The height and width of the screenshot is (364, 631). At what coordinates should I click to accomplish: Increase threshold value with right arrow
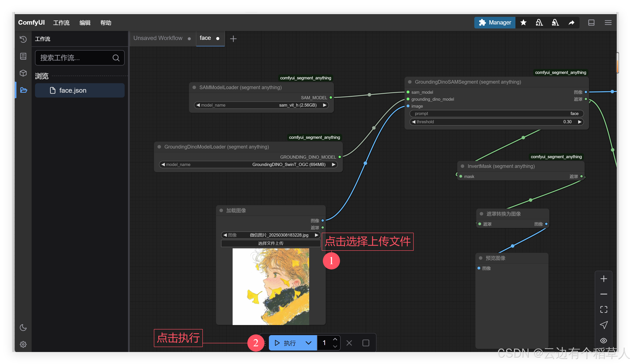[x=580, y=122]
